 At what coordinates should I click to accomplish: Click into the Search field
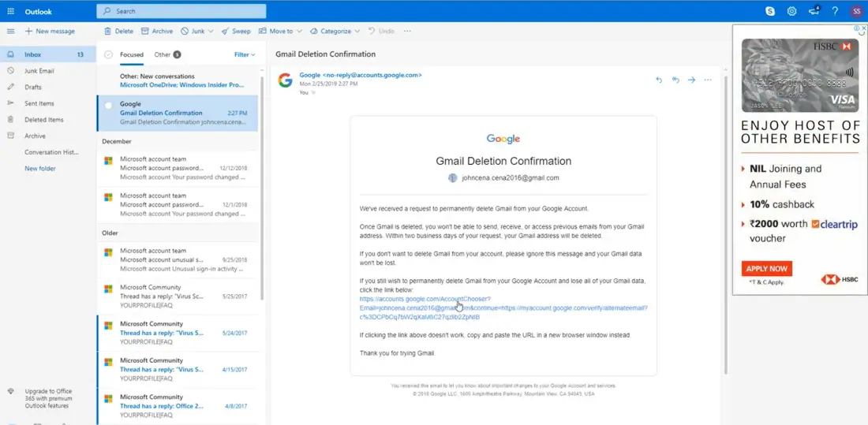181,11
